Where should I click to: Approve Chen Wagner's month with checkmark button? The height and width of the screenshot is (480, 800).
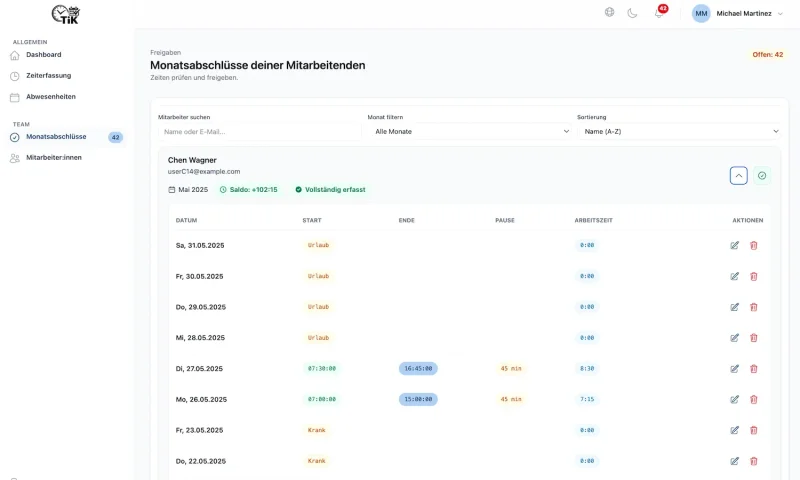click(x=762, y=176)
